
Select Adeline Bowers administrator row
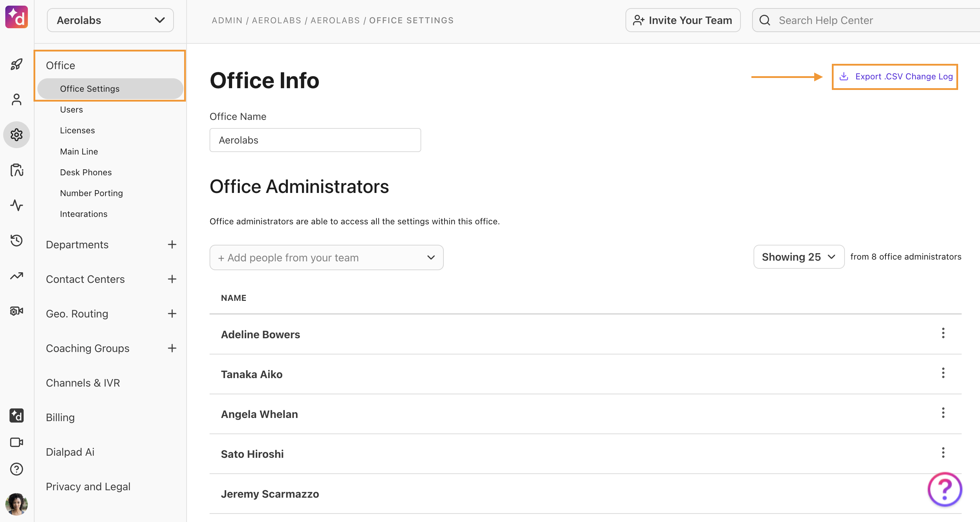click(586, 334)
